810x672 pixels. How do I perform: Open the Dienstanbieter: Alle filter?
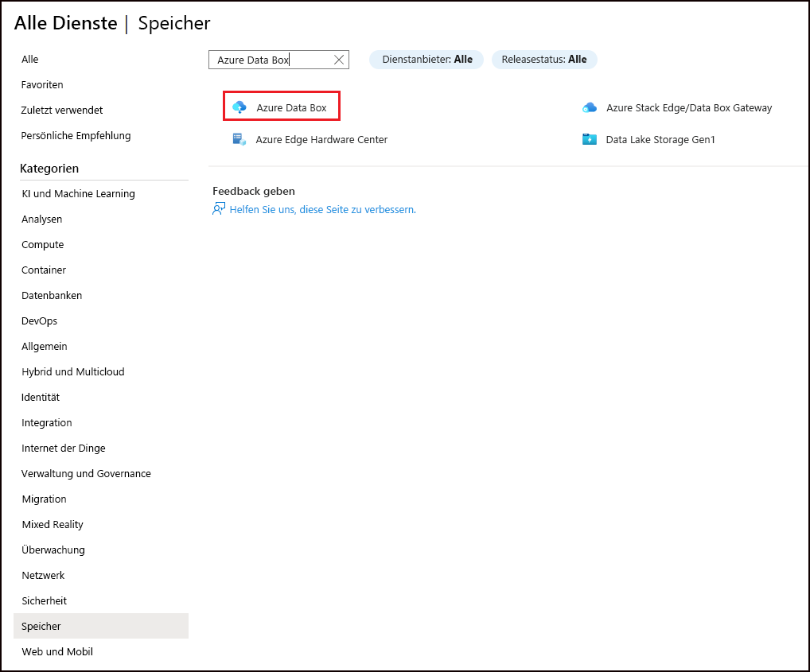point(426,60)
